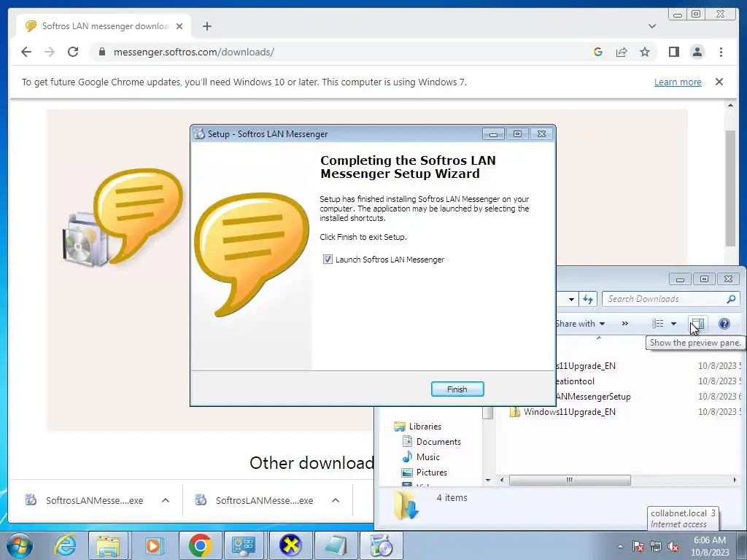Click Learn more about Chrome updates
The height and width of the screenshot is (560, 747).
678,82
